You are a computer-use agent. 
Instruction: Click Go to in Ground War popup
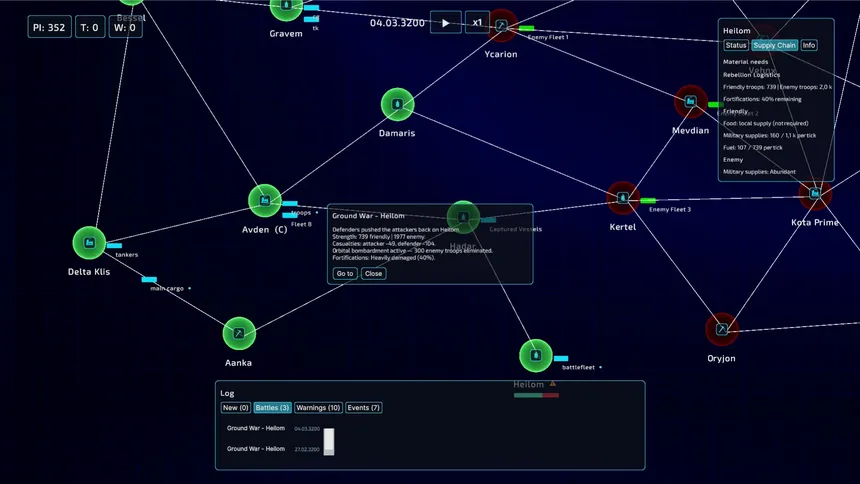[345, 273]
